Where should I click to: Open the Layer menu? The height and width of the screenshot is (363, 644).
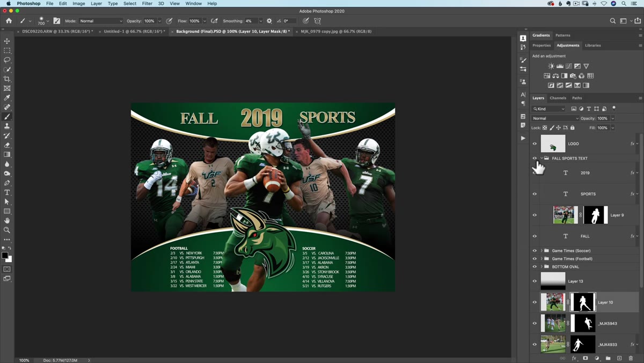tap(96, 3)
